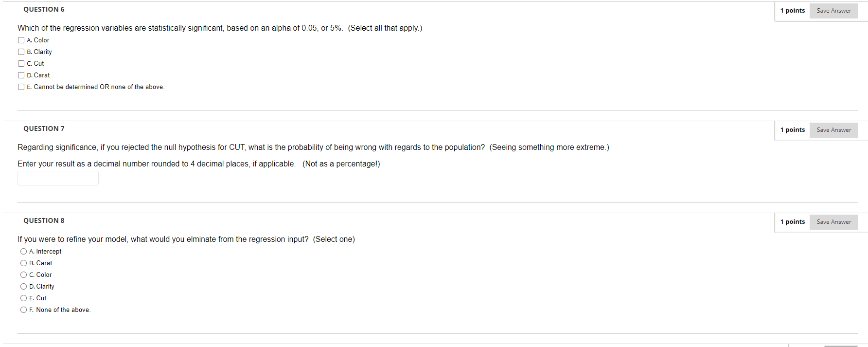Check the 'B. Clarity' option in Question 6
The width and height of the screenshot is (868, 347).
[x=21, y=52]
